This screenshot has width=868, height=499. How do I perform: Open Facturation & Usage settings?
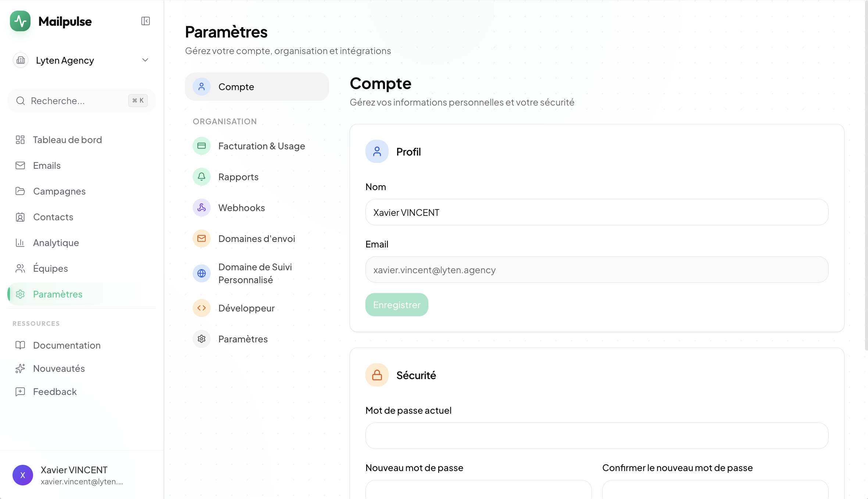click(261, 146)
